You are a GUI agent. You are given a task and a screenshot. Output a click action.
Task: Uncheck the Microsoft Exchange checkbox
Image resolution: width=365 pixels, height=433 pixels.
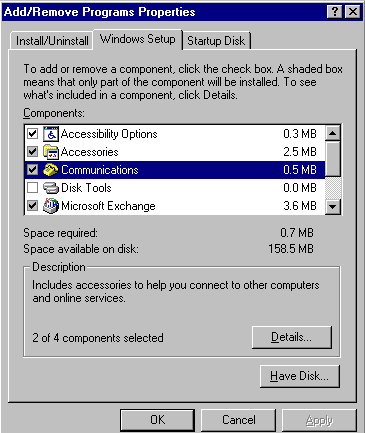(32, 206)
